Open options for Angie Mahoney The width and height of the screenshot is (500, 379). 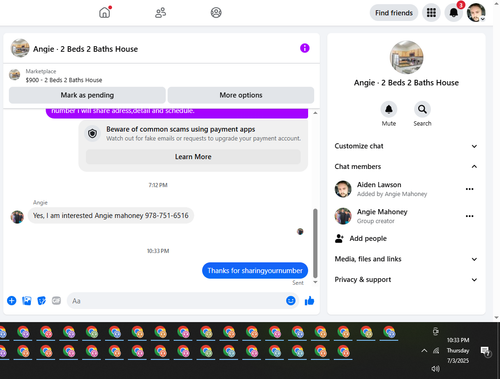469,216
